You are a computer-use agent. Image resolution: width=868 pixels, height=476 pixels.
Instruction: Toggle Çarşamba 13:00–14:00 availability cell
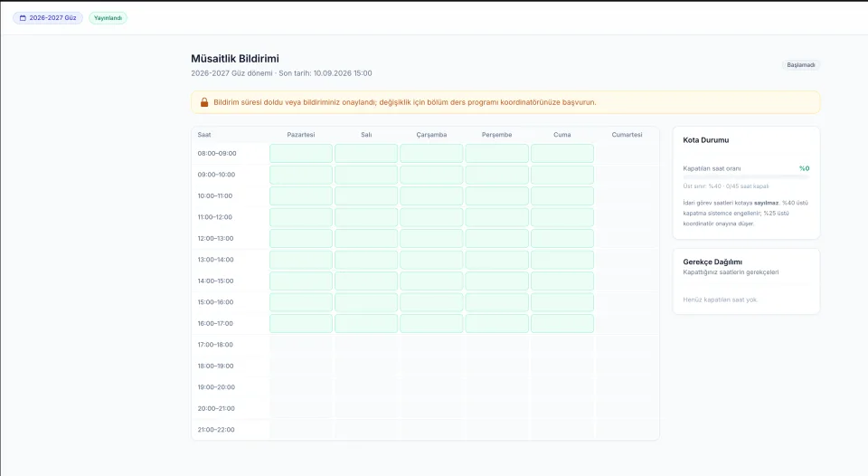431,260
